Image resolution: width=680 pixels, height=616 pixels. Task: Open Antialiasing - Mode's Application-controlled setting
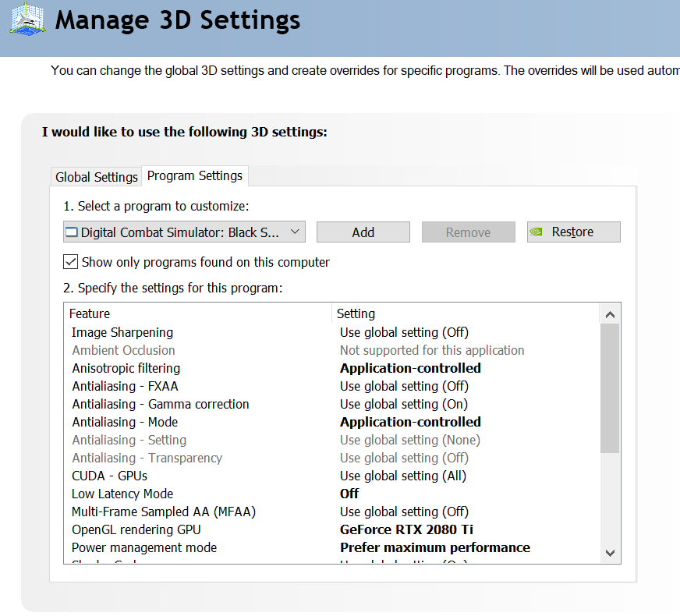[x=410, y=422]
